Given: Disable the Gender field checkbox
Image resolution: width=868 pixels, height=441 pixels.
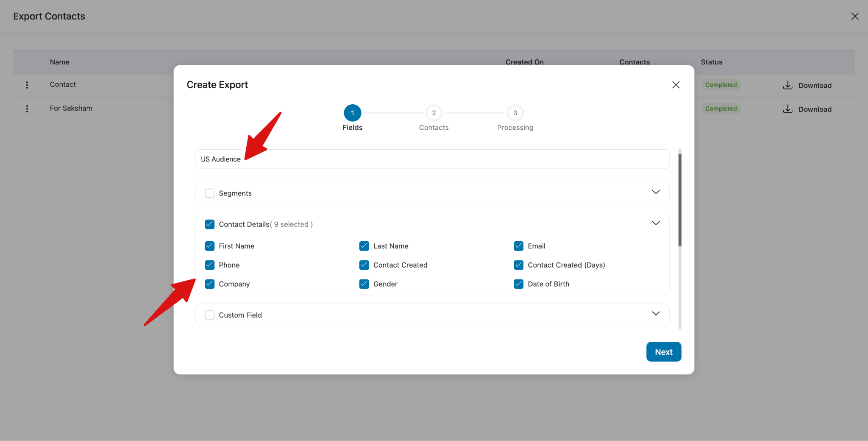Looking at the screenshot, I should click(364, 284).
